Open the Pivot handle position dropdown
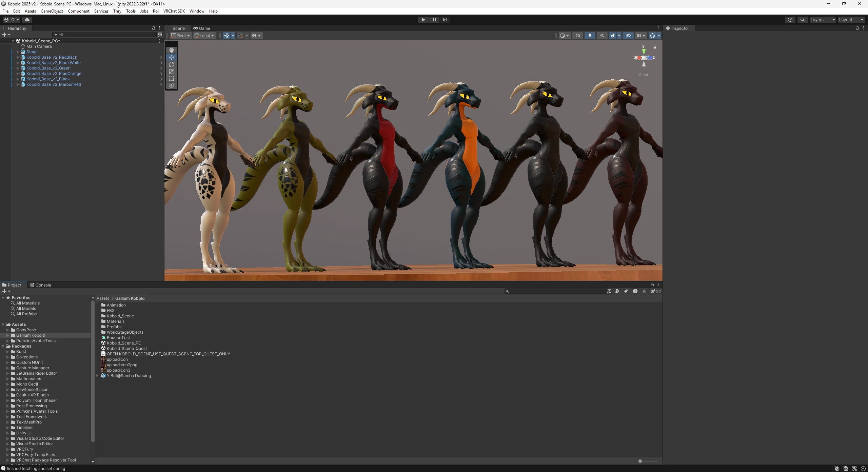 coord(181,36)
